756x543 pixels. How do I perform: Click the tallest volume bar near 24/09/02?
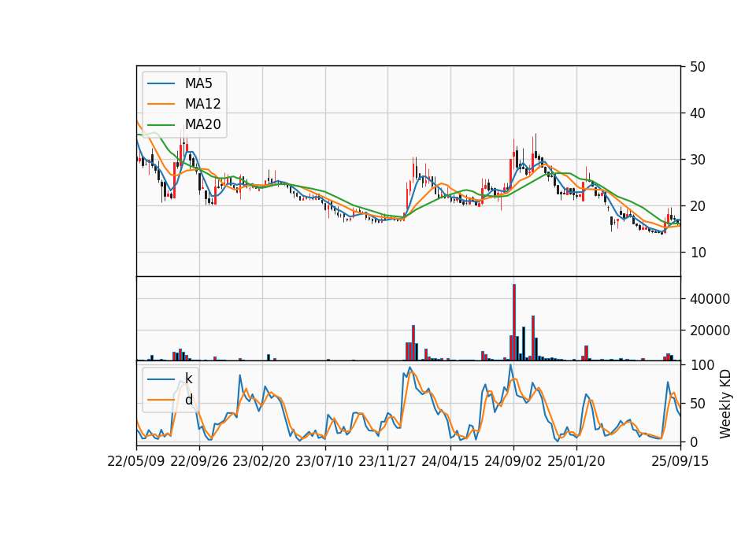point(514,323)
